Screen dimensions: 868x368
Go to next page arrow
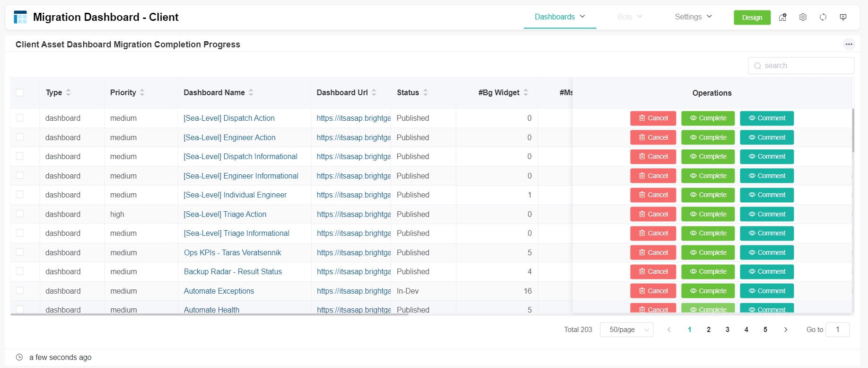point(786,330)
